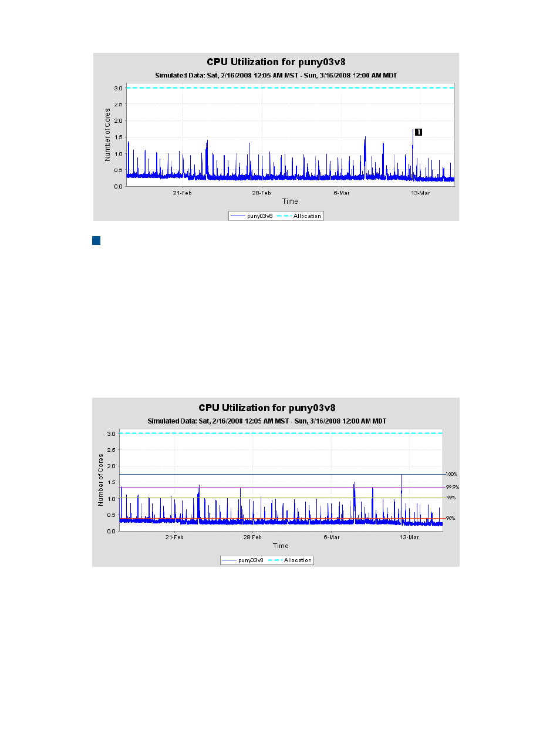This screenshot has width=560, height=746.
Task: Click Number of Cores axis title, top chart
Action: (107, 135)
